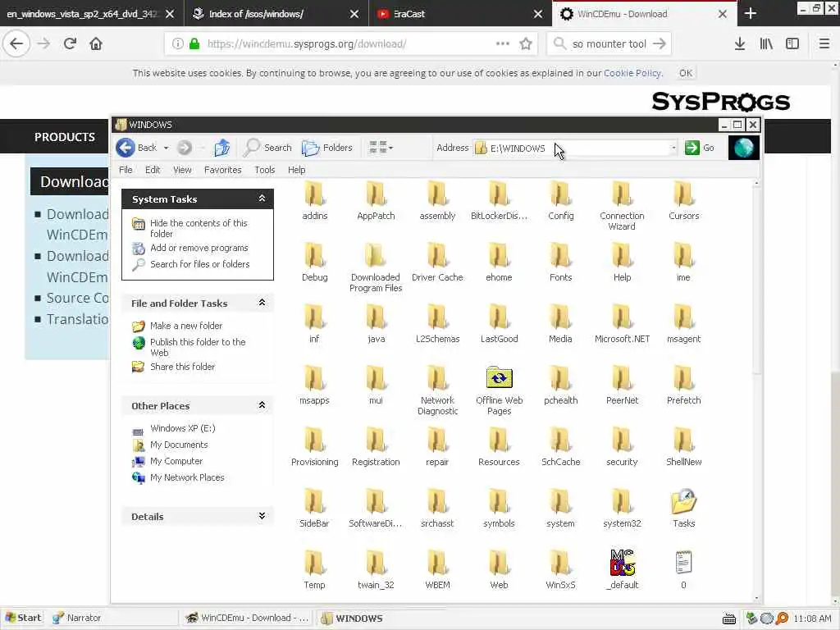Open My Computer in Other Places

coord(176,461)
